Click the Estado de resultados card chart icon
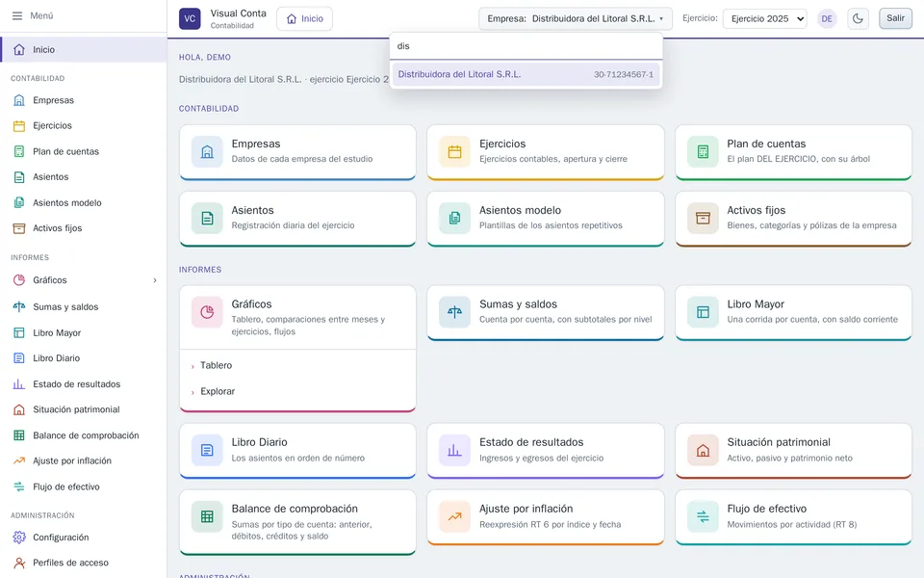This screenshot has width=924, height=578. (x=454, y=451)
